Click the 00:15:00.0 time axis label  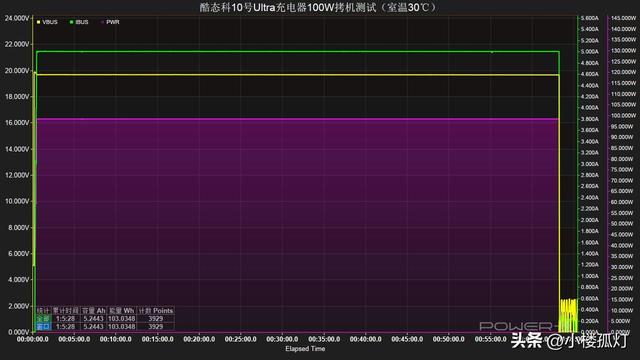[x=157, y=339]
